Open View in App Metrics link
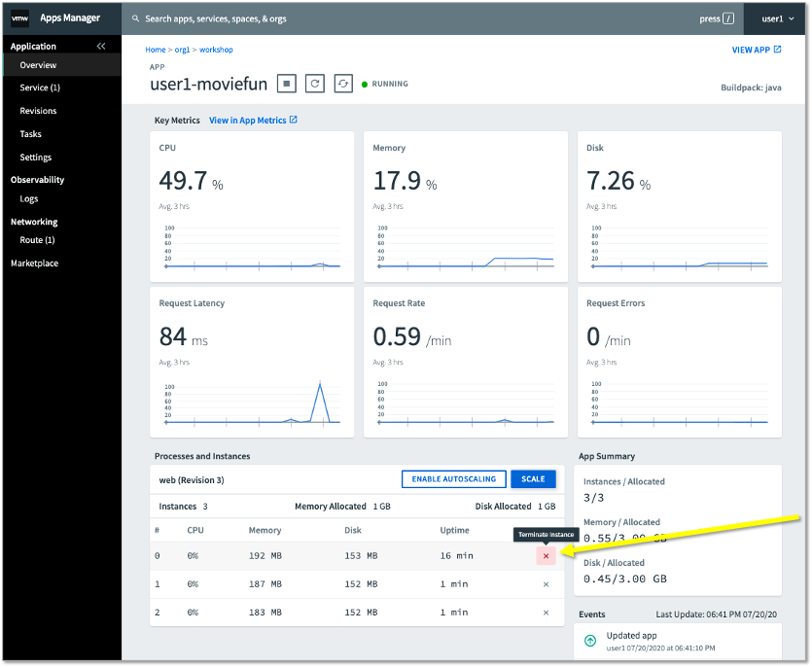The image size is (812, 667). pos(253,121)
